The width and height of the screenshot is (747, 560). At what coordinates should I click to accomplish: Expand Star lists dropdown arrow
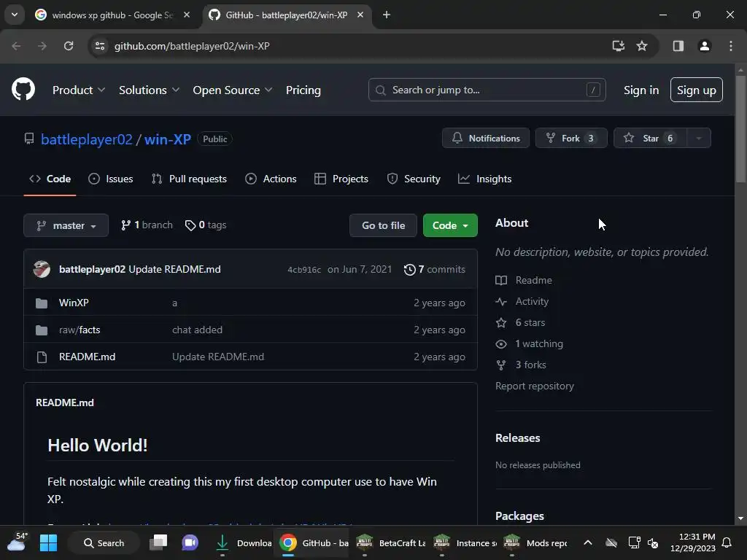tap(699, 138)
